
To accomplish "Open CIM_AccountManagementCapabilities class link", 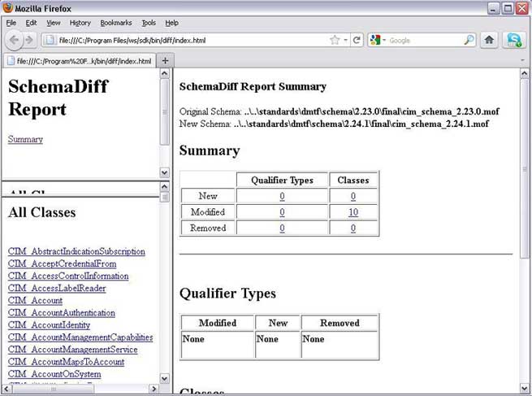I will coord(80,337).
